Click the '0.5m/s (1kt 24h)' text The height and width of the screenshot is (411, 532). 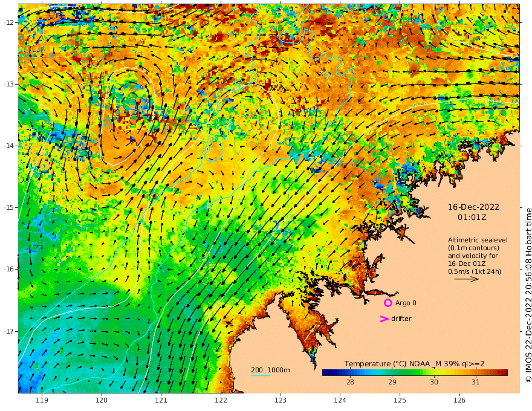[x=475, y=271]
